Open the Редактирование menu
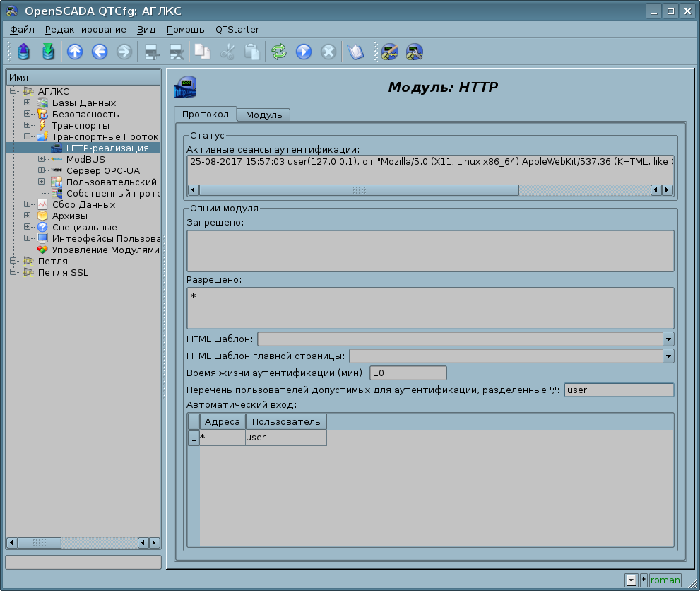Screen dimensions: 700x591 point(85,30)
